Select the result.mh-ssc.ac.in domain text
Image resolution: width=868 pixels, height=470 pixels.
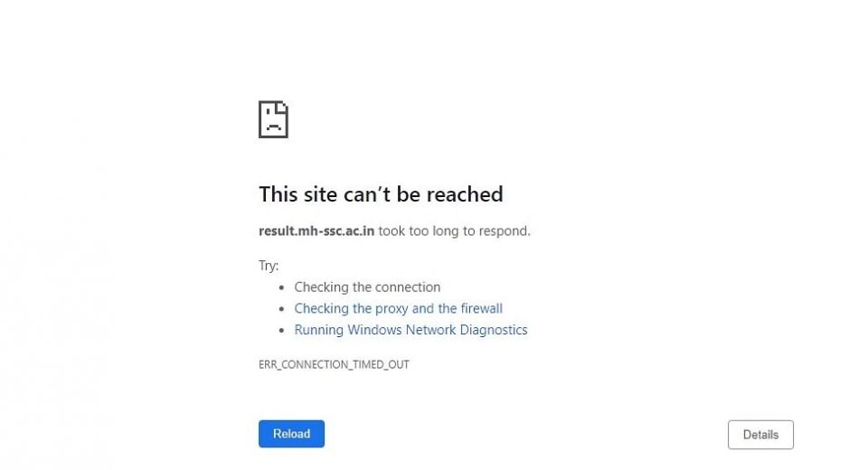(316, 230)
